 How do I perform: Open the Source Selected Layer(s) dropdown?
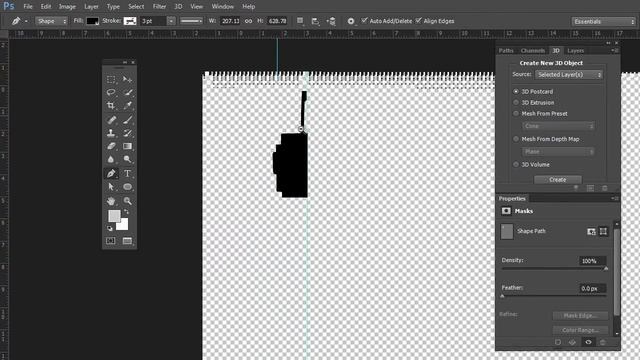click(x=569, y=75)
